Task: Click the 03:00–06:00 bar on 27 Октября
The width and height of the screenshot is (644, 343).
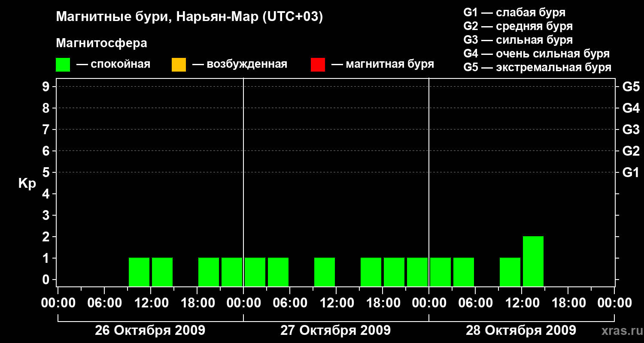Action: (x=278, y=272)
